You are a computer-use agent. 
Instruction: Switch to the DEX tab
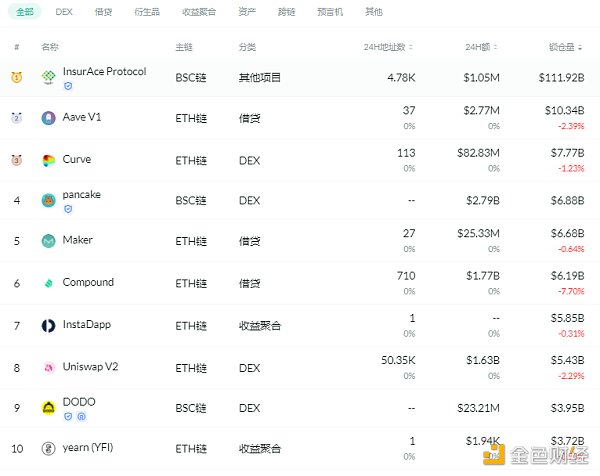click(64, 12)
